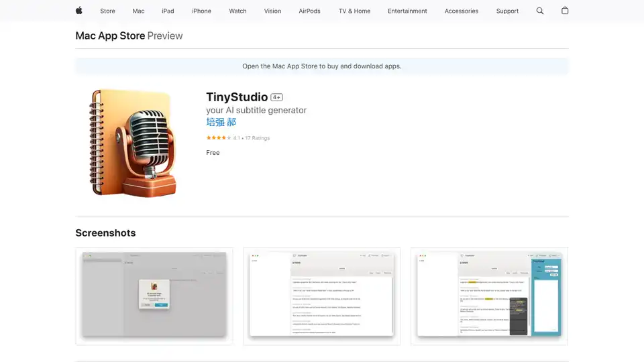Open the TV & Home menu item
The width and height of the screenshot is (644, 362).
coord(354,11)
